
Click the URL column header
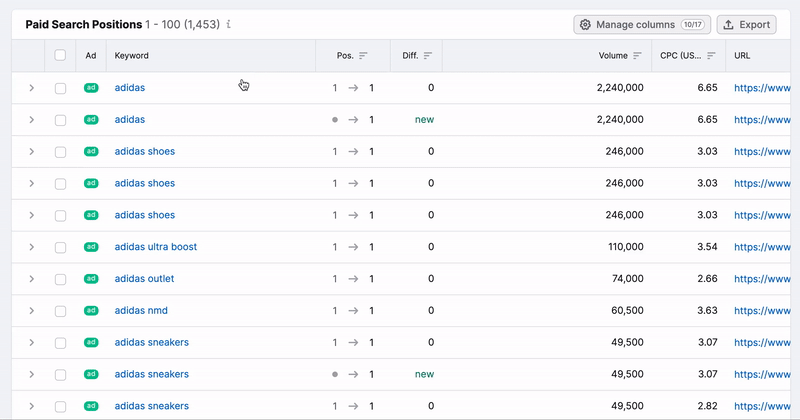coord(742,56)
